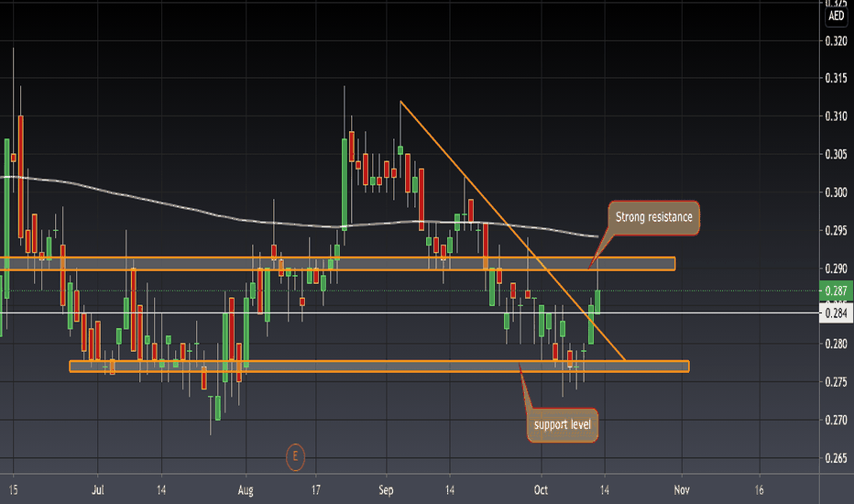Image resolution: width=854 pixels, height=504 pixels.
Task: Click the 0.315 price axis value
Action: point(836,79)
